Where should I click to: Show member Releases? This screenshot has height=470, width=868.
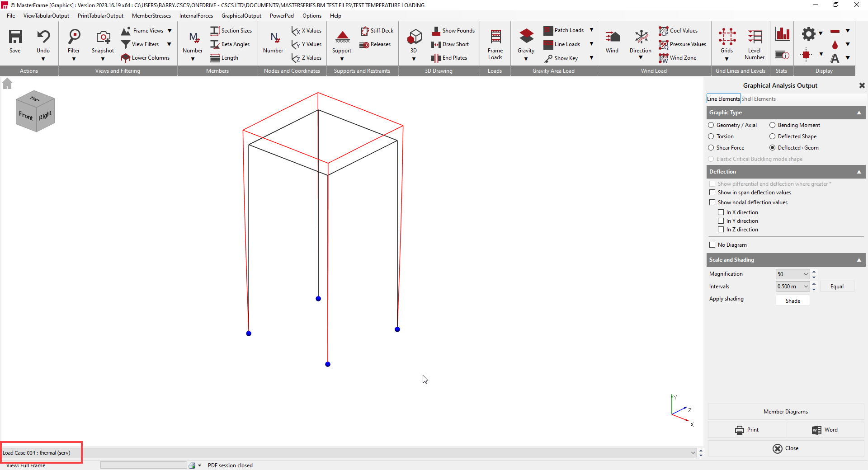pyautogui.click(x=375, y=44)
